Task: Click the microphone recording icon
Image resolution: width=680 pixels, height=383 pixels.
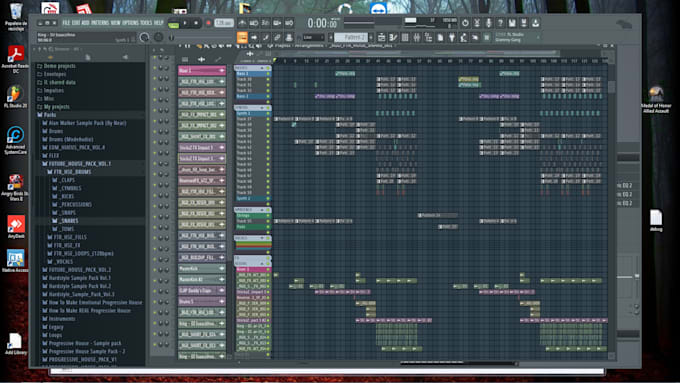Action: [x=489, y=23]
